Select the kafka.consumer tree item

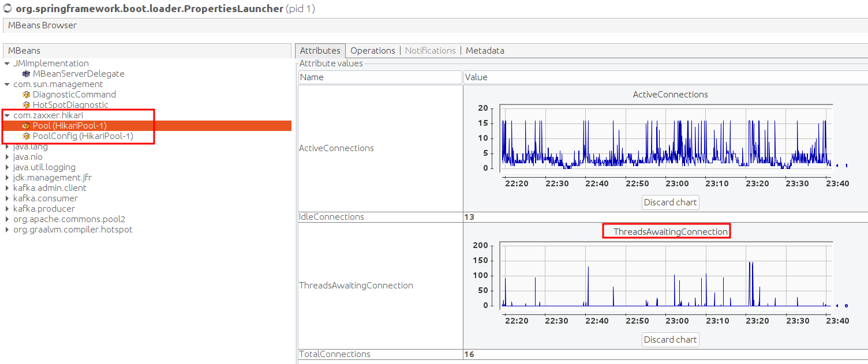click(x=45, y=198)
